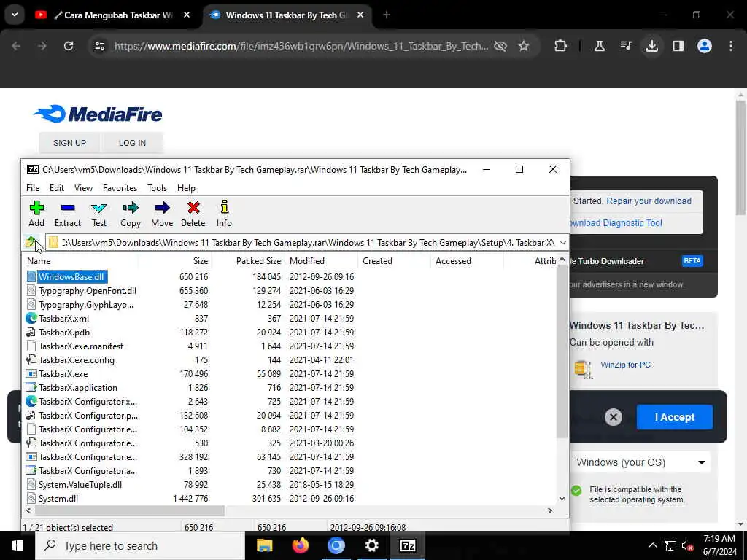Click the 7-Zip taskbar icon
Image resolution: width=747 pixels, height=560 pixels.
[407, 545]
